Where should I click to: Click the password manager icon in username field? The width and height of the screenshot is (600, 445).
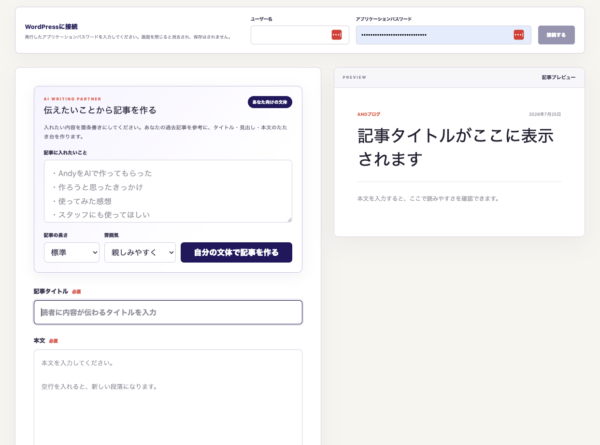336,35
